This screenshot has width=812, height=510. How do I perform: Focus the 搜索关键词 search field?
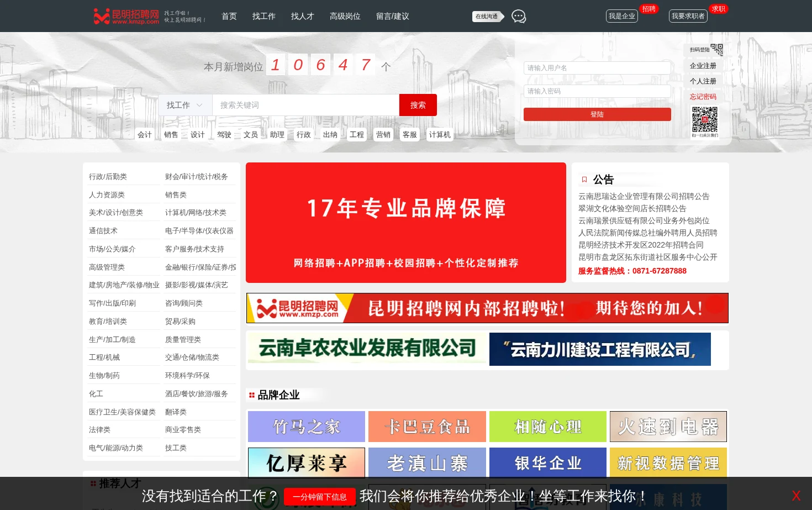point(306,105)
